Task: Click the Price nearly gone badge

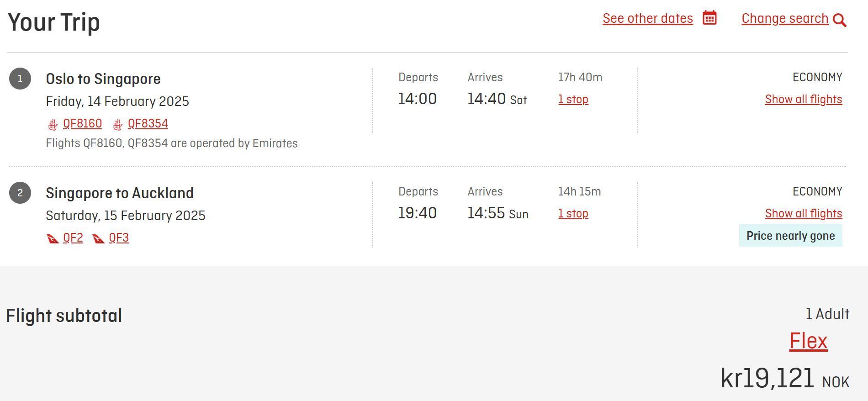Action: pyautogui.click(x=790, y=236)
